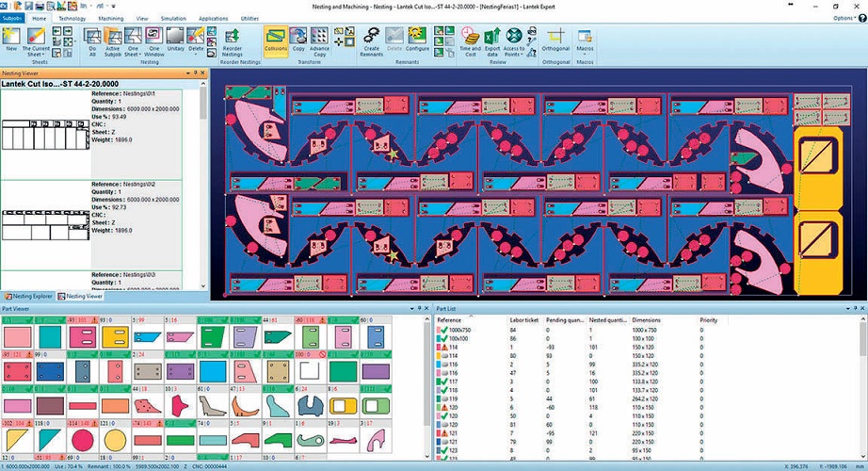Open the Configure remnants icon

[x=417, y=40]
